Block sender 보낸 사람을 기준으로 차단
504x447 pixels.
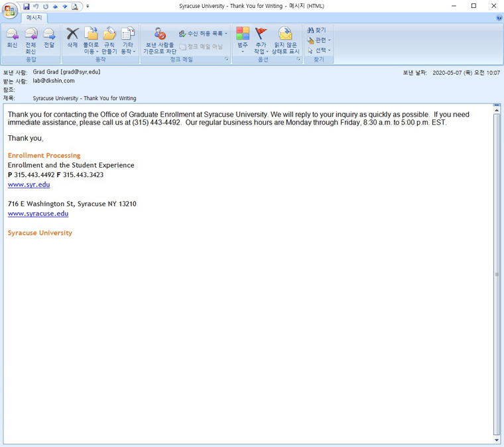[160, 41]
